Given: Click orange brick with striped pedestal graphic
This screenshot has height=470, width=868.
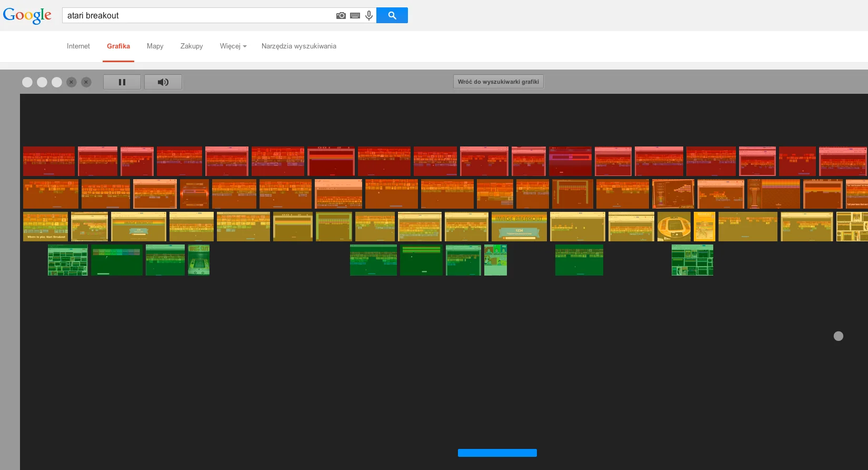Looking at the screenshot, I should (x=774, y=194).
